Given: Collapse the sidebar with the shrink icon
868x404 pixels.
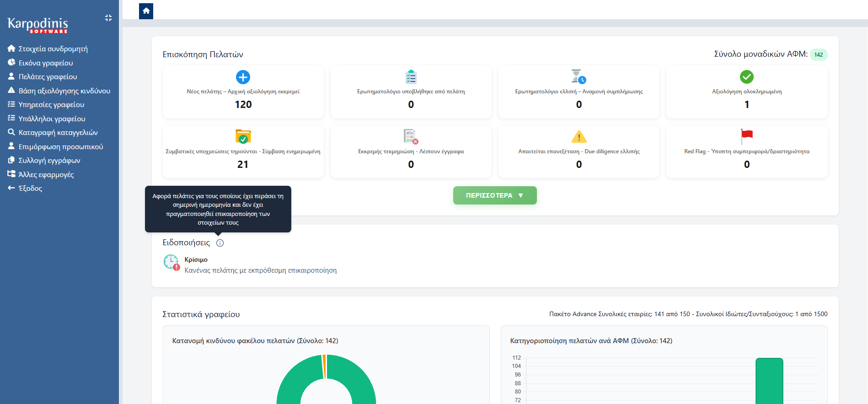Looking at the screenshot, I should pos(108,18).
